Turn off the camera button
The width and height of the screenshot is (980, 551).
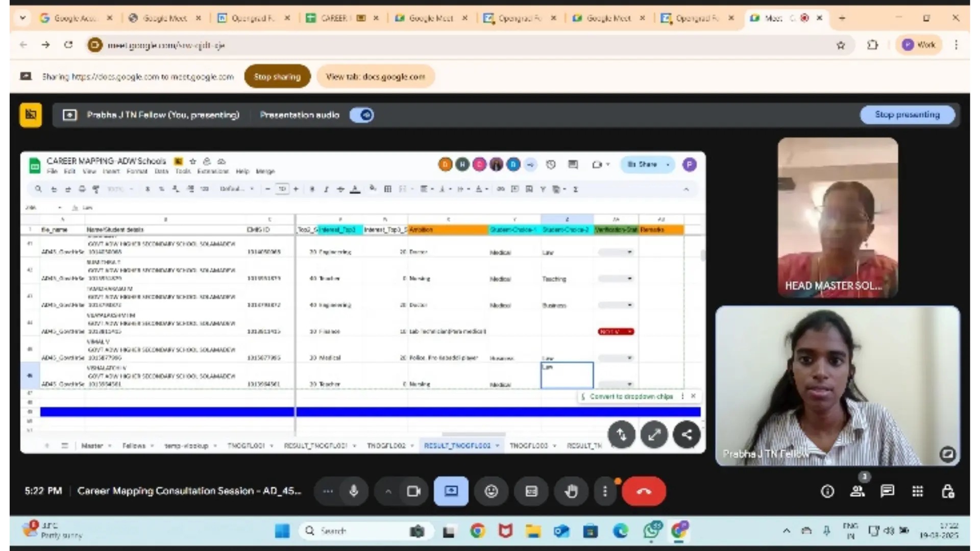click(x=413, y=491)
